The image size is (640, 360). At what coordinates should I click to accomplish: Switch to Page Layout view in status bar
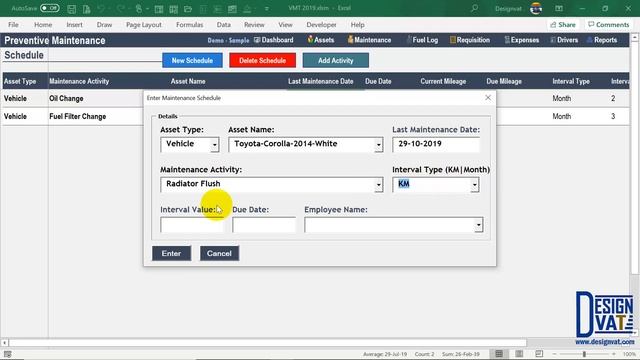coord(519,354)
